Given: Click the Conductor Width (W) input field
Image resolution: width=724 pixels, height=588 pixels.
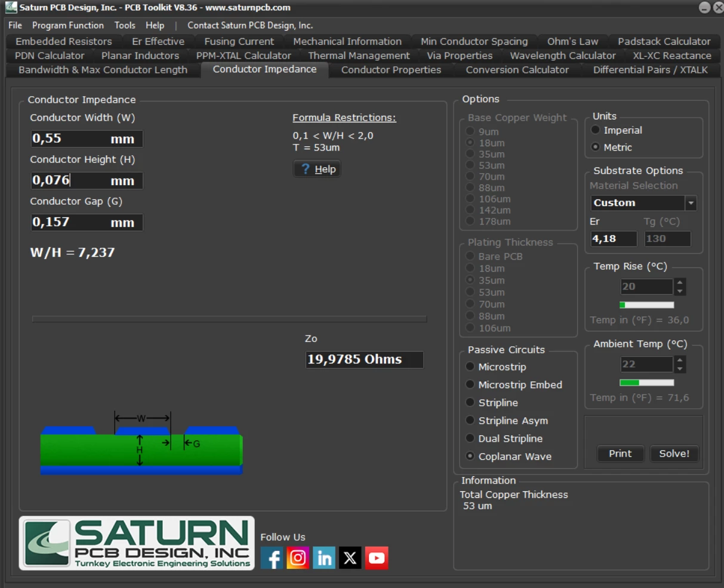Looking at the screenshot, I should 87,138.
